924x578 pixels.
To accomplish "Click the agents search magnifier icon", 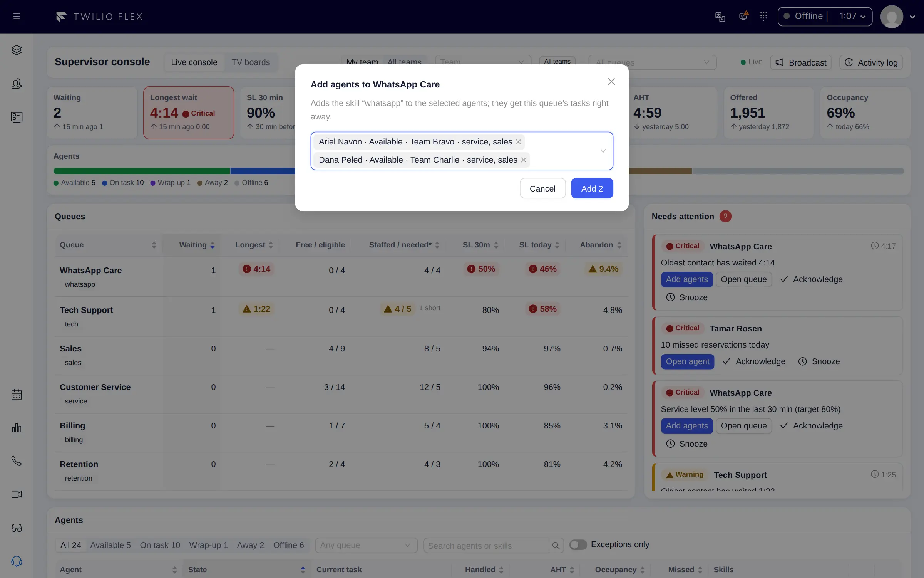I will [556, 546].
